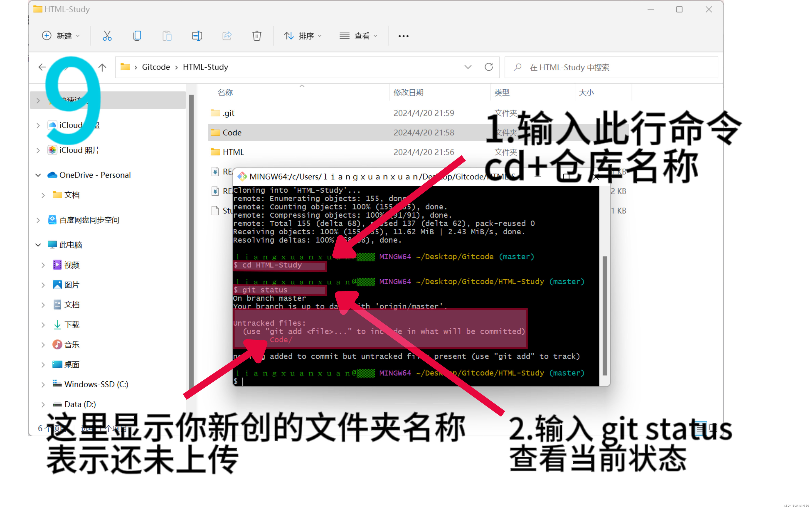The height and width of the screenshot is (509, 812).
Task: Open the 排序 sort dropdown
Action: click(x=302, y=36)
